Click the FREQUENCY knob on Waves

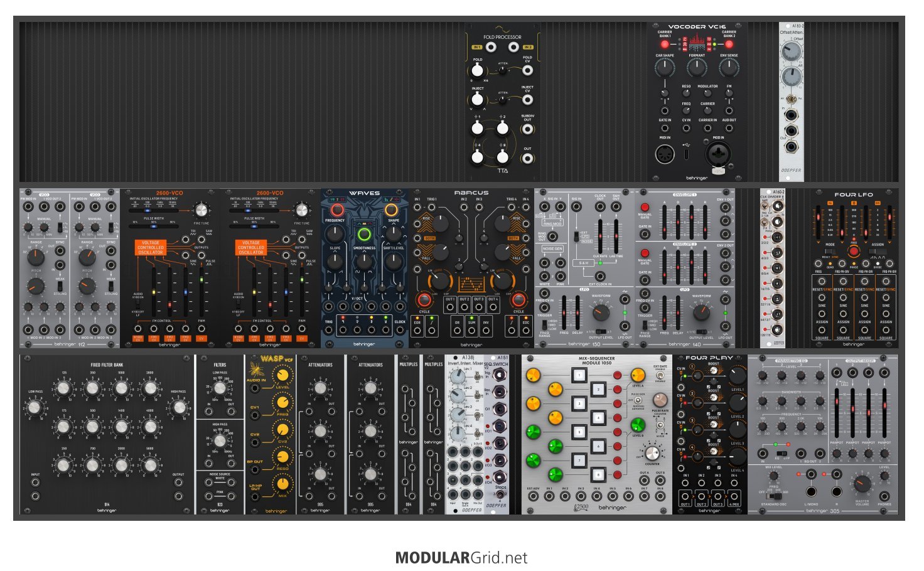point(335,234)
